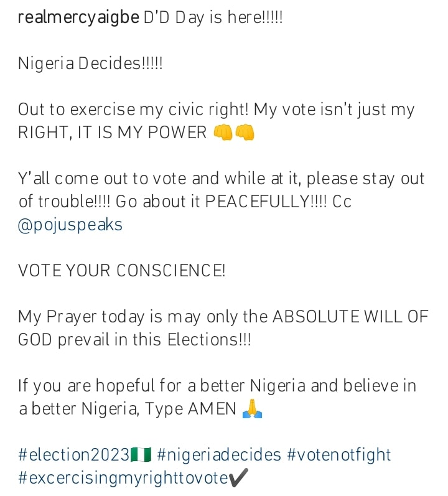Tap the check mark emoji at caption end
448x496 pixels.
(238, 478)
